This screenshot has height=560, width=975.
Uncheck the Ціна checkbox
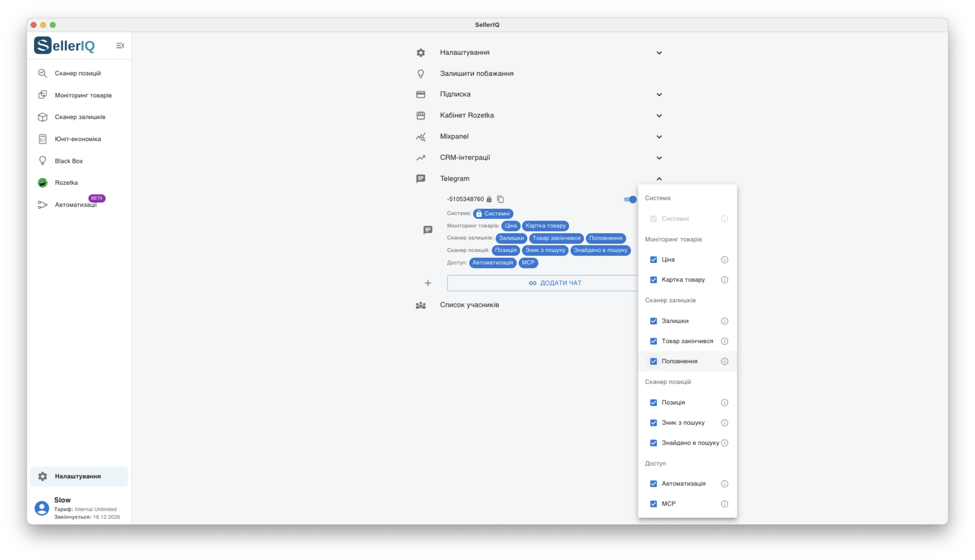click(x=653, y=260)
